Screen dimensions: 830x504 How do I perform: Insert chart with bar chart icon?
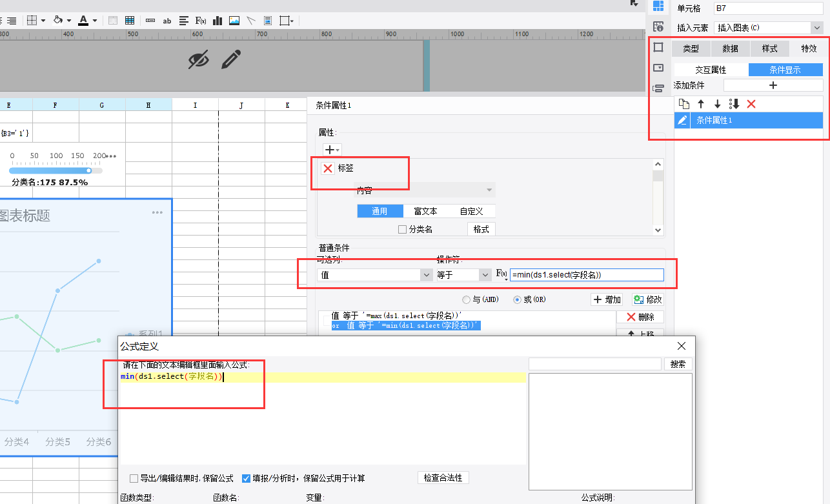click(x=218, y=21)
